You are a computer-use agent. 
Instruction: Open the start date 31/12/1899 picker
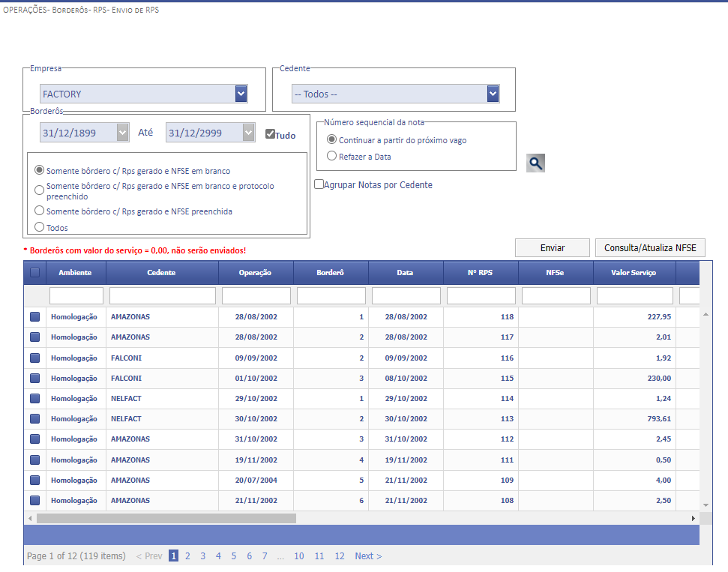click(x=123, y=133)
